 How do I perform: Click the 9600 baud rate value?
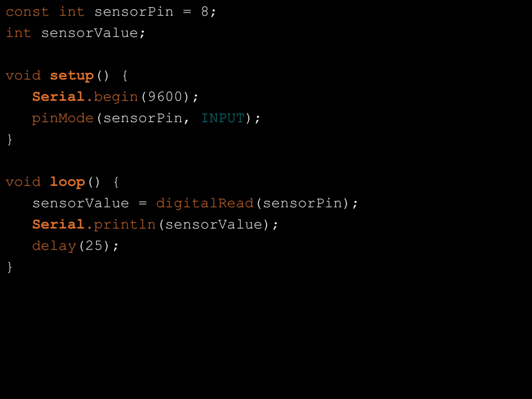click(165, 97)
